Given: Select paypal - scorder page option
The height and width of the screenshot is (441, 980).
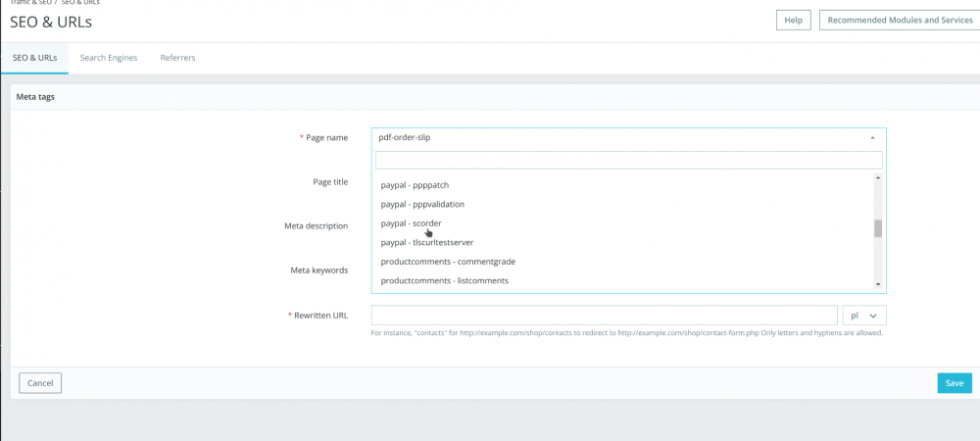Looking at the screenshot, I should [x=411, y=223].
